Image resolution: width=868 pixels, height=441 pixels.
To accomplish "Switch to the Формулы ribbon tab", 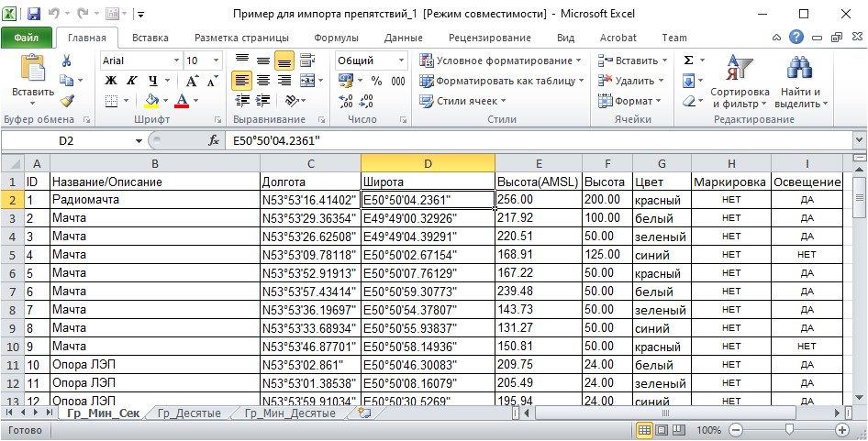I will (336, 38).
